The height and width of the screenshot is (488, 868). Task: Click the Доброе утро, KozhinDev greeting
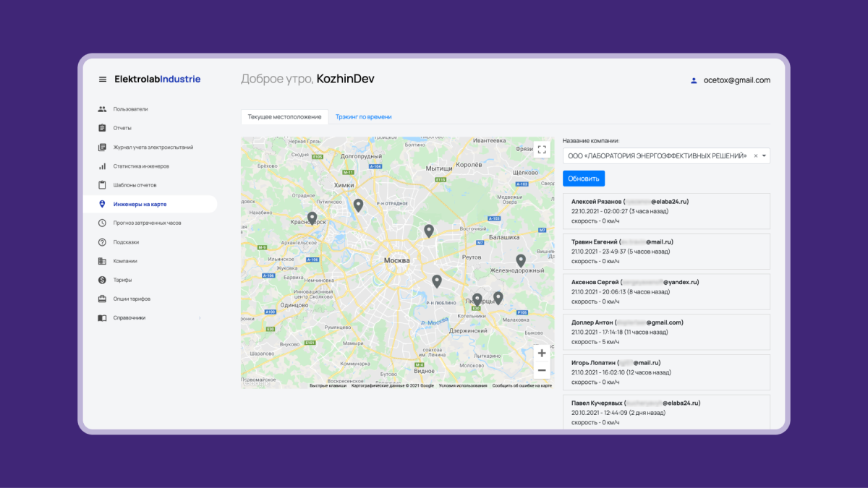pyautogui.click(x=308, y=79)
